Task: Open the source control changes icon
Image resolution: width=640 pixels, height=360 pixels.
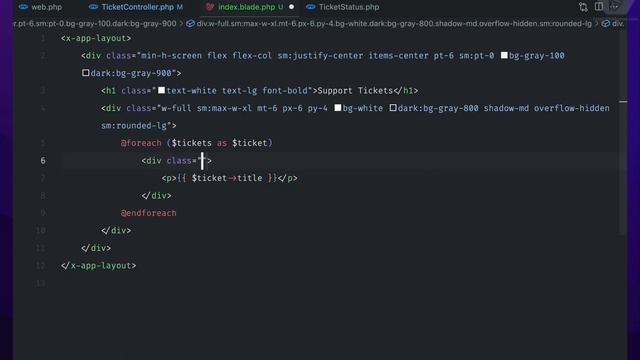Action: click(583, 7)
